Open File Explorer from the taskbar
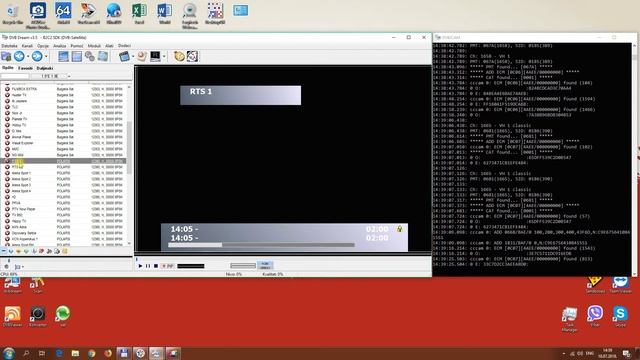Screen dimensions: 640x360 pyautogui.click(x=75, y=353)
